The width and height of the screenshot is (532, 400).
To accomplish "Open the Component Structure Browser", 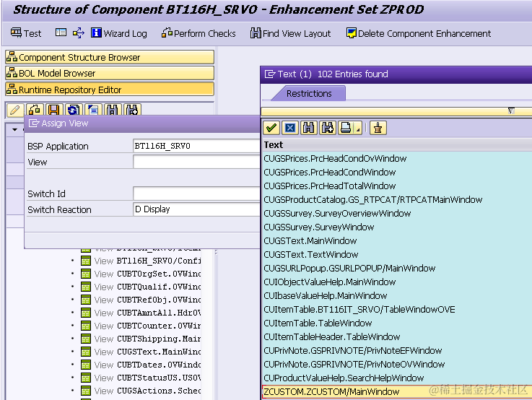I will pos(110,57).
